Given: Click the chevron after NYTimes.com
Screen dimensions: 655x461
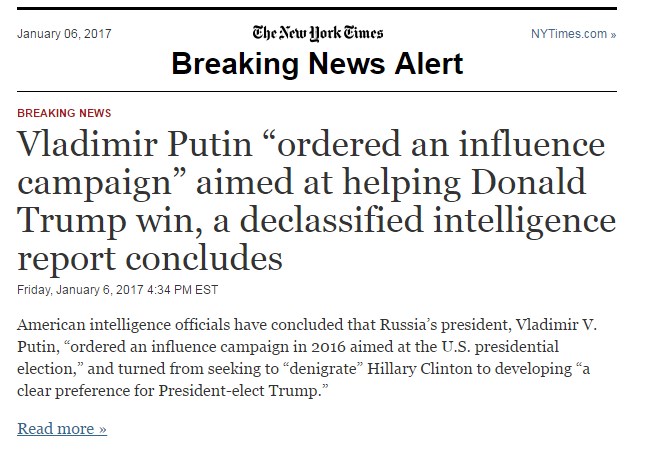Looking at the screenshot, I should 613,35.
